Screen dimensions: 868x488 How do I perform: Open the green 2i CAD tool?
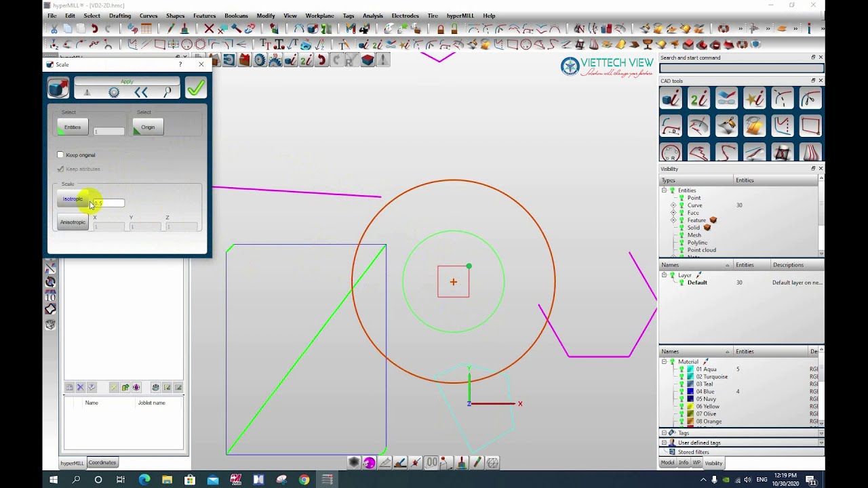tap(698, 99)
